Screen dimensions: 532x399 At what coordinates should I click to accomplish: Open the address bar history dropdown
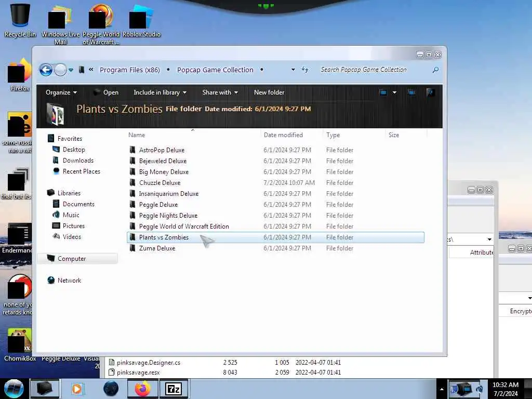pyautogui.click(x=293, y=70)
